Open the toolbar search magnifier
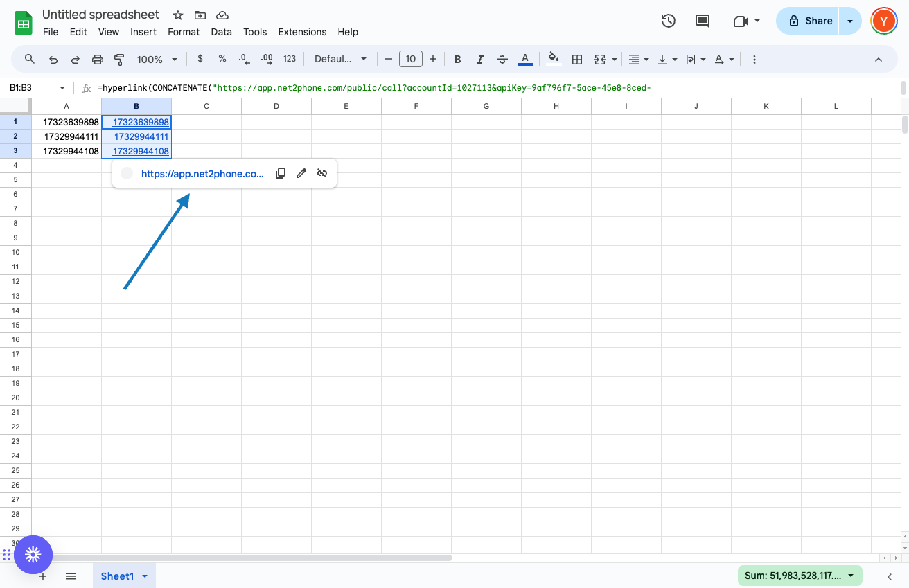This screenshot has height=588, width=909. 30,59
